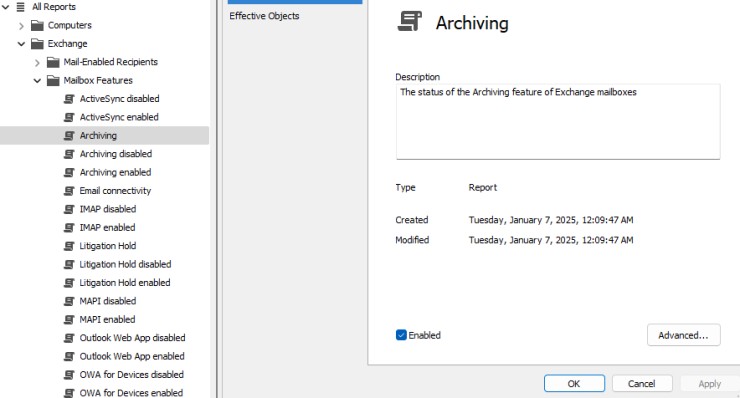Expand the Mail-Enabled Recipients node
Image resolution: width=740 pixels, height=398 pixels.
tap(37, 62)
